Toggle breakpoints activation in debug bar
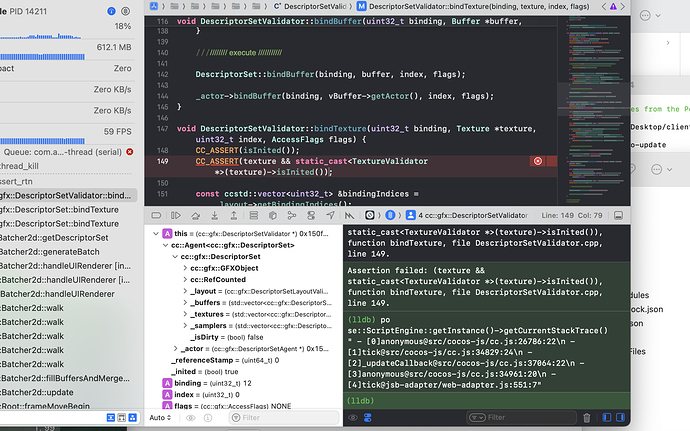 [x=156, y=215]
